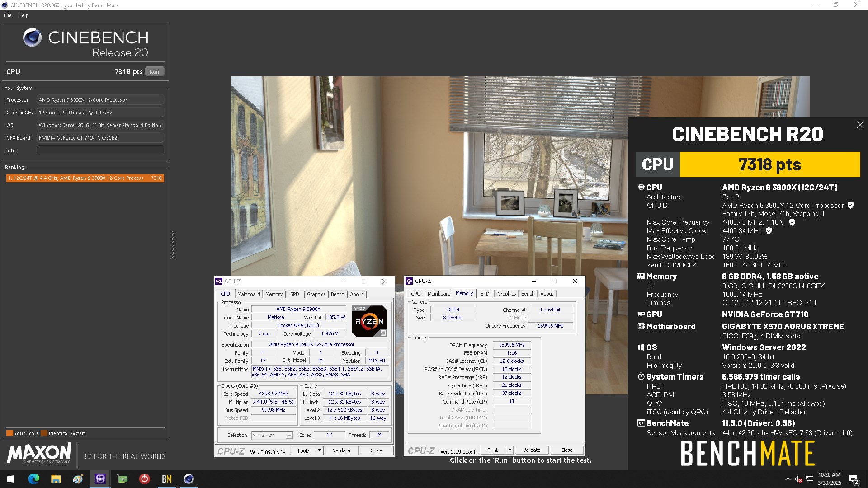Open Mainboard tab in right CPU-Z window
The image size is (868, 488).
pos(439,293)
